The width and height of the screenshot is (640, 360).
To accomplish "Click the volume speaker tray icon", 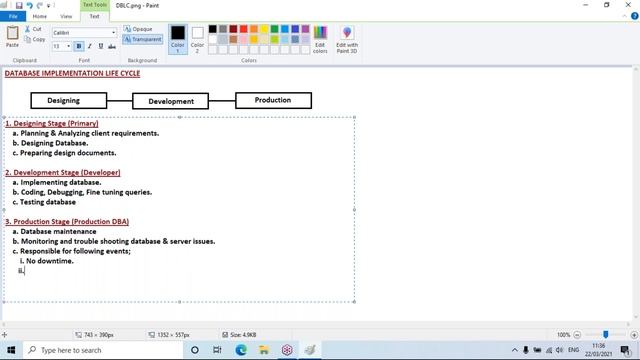I will coord(560,350).
